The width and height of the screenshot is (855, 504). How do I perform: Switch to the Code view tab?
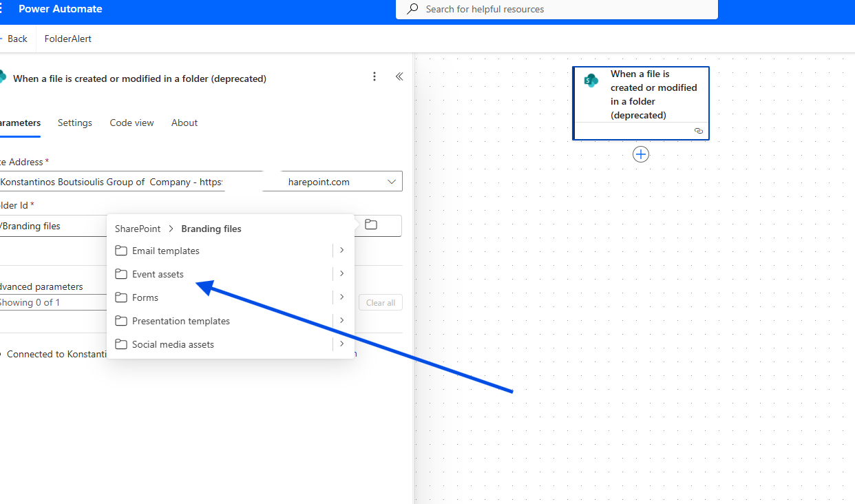click(131, 123)
